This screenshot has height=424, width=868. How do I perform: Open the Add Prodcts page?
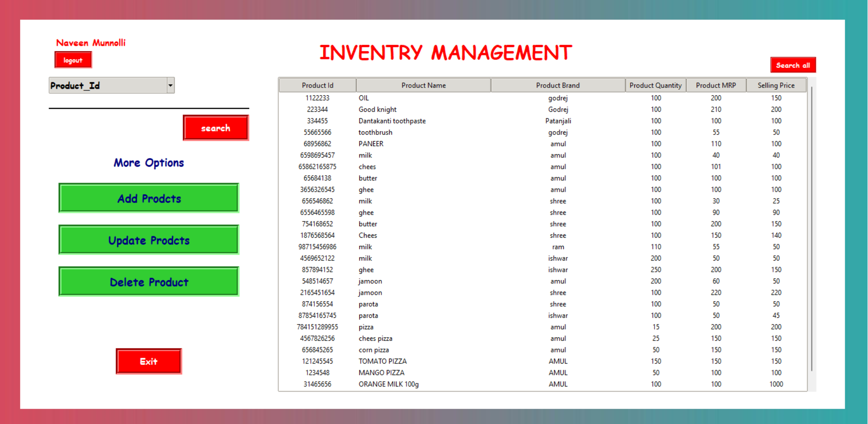pos(149,198)
